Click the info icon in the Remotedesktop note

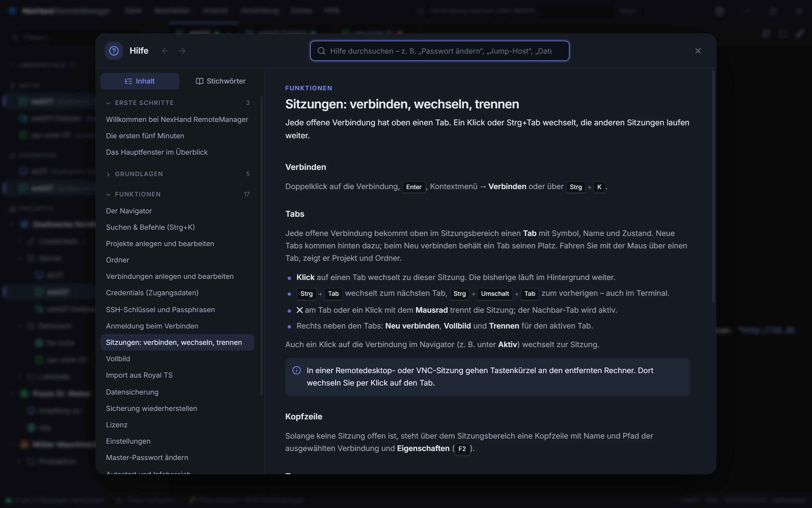tap(297, 370)
